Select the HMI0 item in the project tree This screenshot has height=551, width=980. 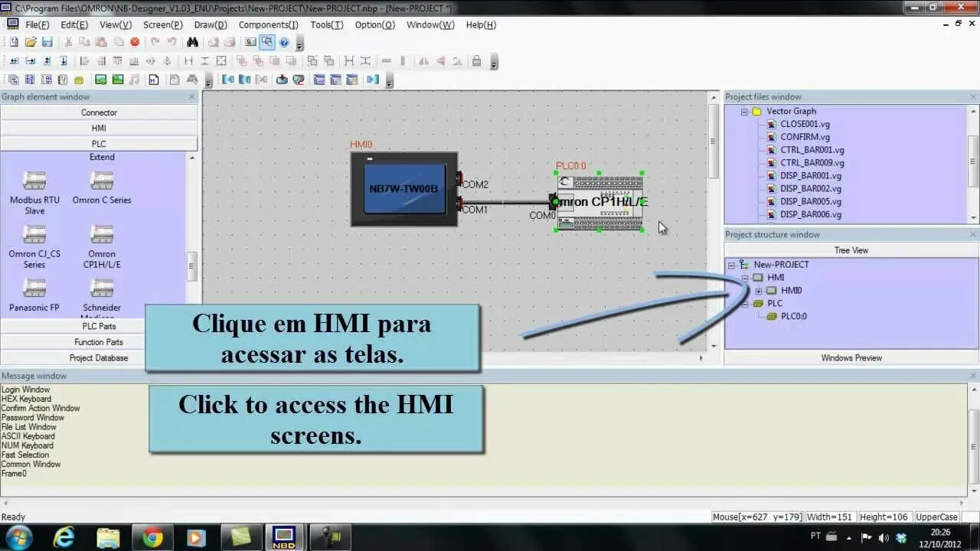[x=791, y=291]
